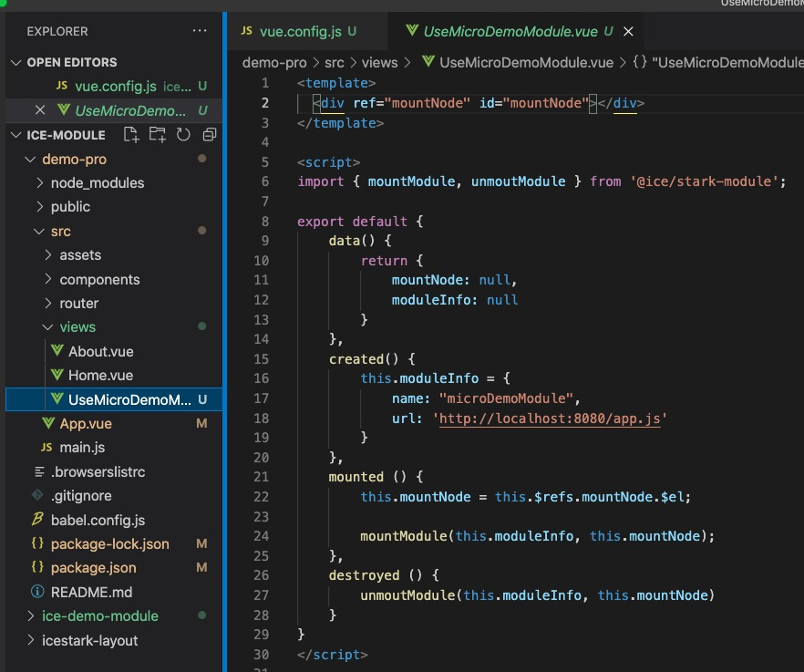Viewport: 804px width, 672px height.
Task: Open vue.config.js from Open Editors
Action: tap(116, 87)
